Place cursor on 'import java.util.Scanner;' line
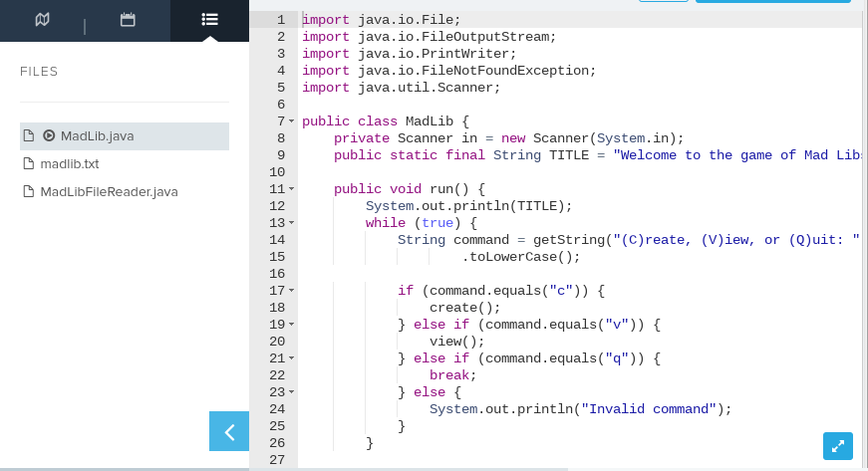The width and height of the screenshot is (868, 471). [401, 88]
